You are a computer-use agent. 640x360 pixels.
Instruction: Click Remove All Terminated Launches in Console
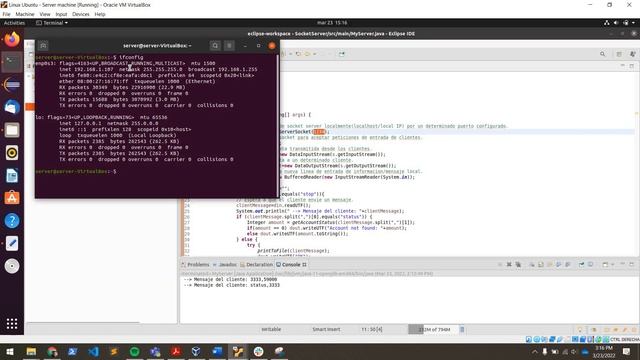[x=518, y=264]
